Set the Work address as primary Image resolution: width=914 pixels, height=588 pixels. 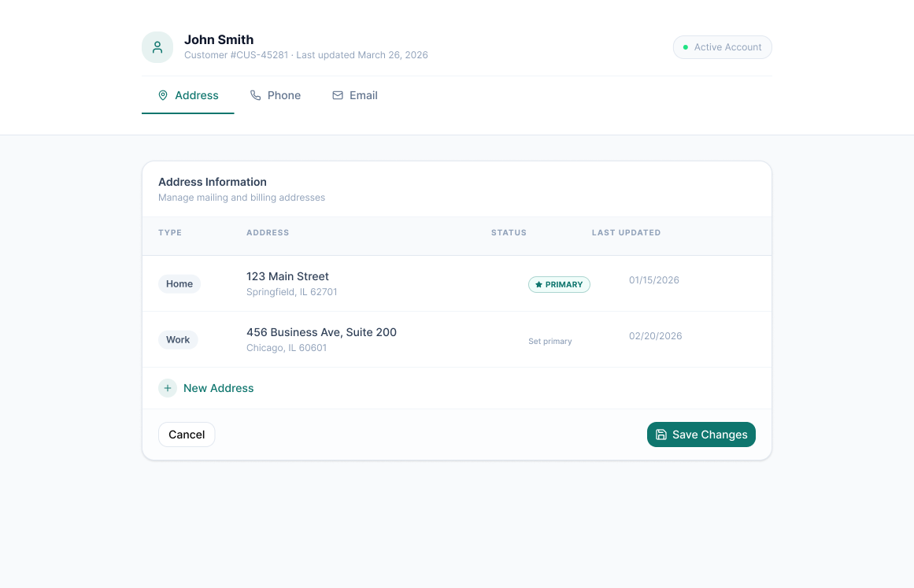[550, 342]
